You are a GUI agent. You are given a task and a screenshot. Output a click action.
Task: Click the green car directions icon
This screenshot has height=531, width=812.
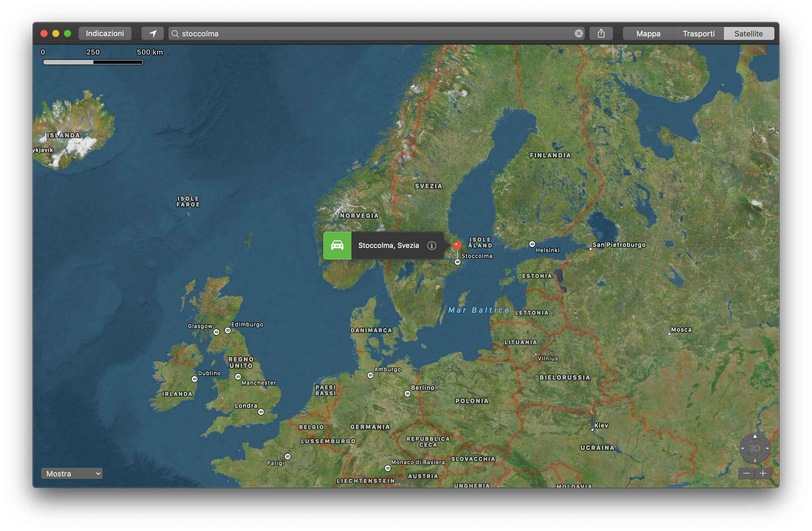[x=337, y=246]
